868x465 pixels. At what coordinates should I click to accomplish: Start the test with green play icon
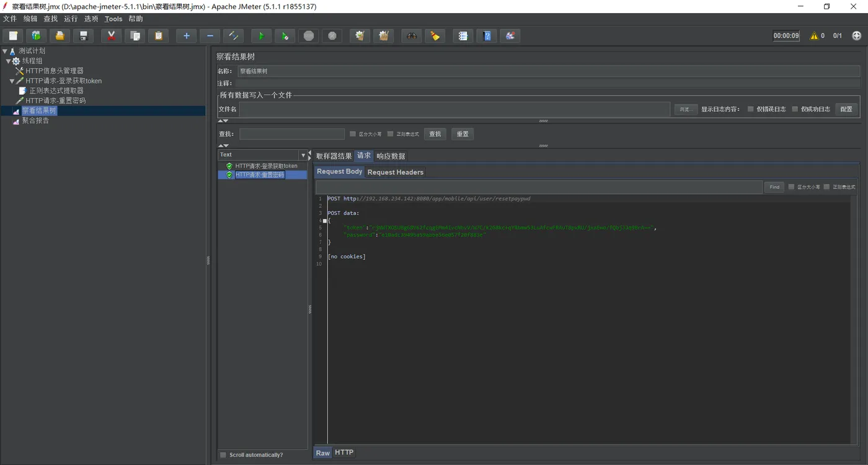tap(261, 35)
